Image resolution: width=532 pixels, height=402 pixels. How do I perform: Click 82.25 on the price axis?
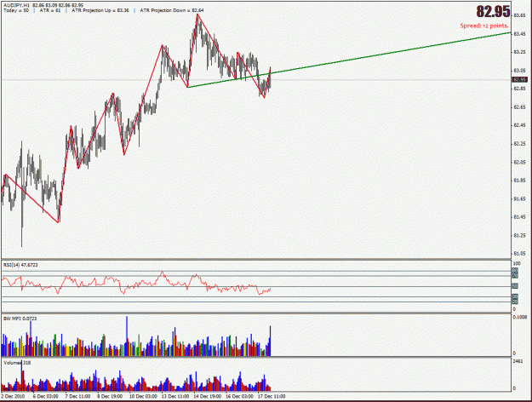coord(520,144)
